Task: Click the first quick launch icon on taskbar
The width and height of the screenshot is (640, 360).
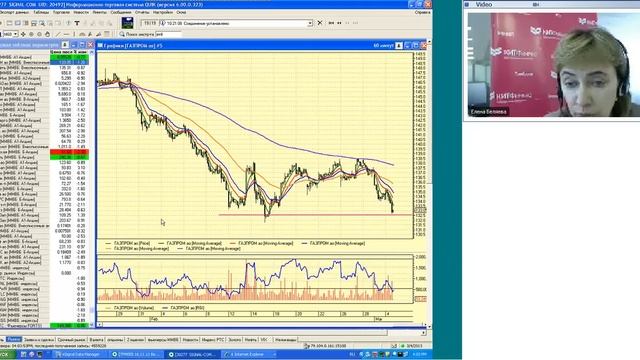Action: 23,354
